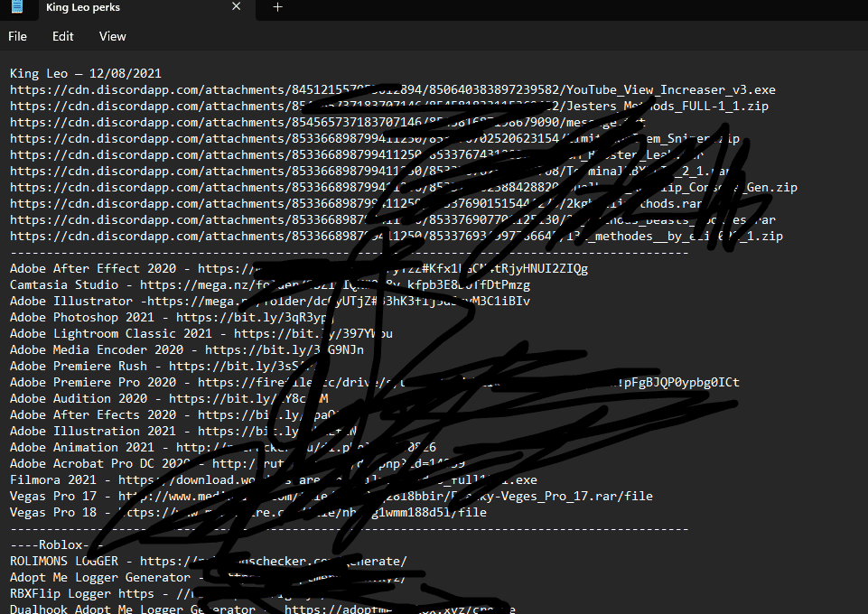Image resolution: width=868 pixels, height=614 pixels.
Task: Click the 'Adobe Animation 2021' text
Action: pos(82,447)
